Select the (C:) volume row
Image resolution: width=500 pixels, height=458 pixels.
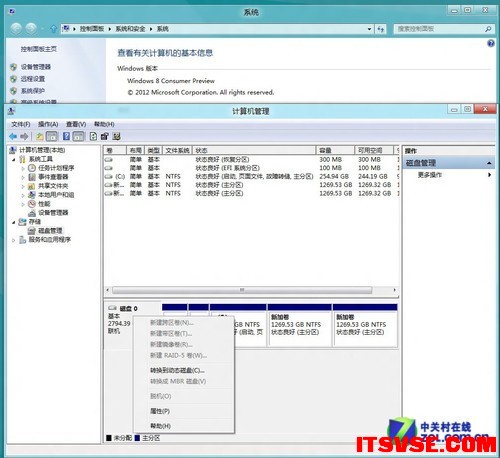252,176
